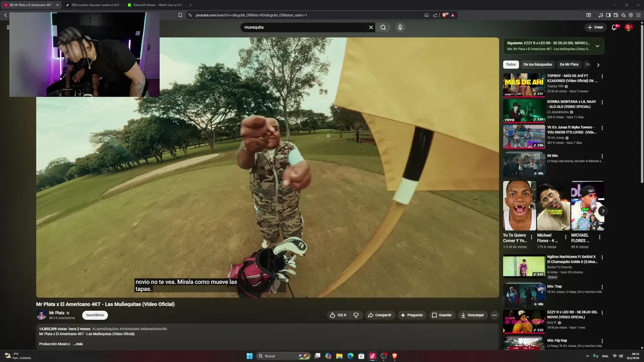Open a new browser tab
Screen dimensions: 644x362
(190, 5)
